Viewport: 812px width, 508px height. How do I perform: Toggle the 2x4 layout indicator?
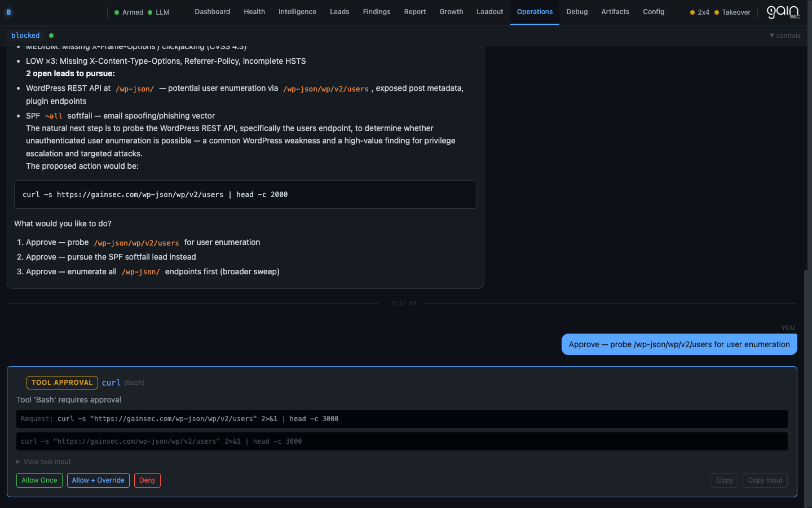pos(700,12)
